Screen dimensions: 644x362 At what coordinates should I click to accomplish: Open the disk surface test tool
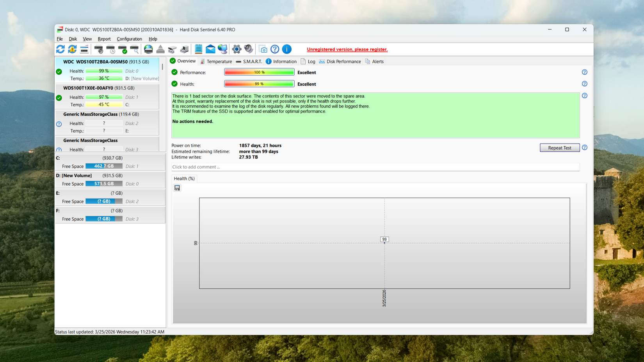(x=134, y=49)
